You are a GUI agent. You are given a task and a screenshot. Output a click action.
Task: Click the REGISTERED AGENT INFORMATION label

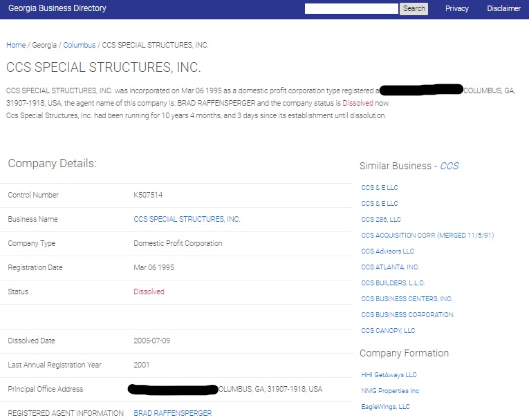[66, 413]
